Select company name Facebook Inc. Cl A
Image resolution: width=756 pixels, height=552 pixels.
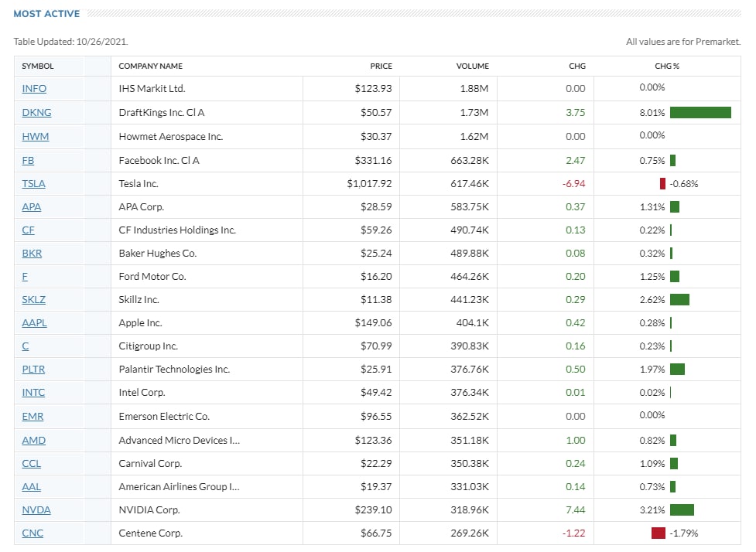click(x=159, y=161)
